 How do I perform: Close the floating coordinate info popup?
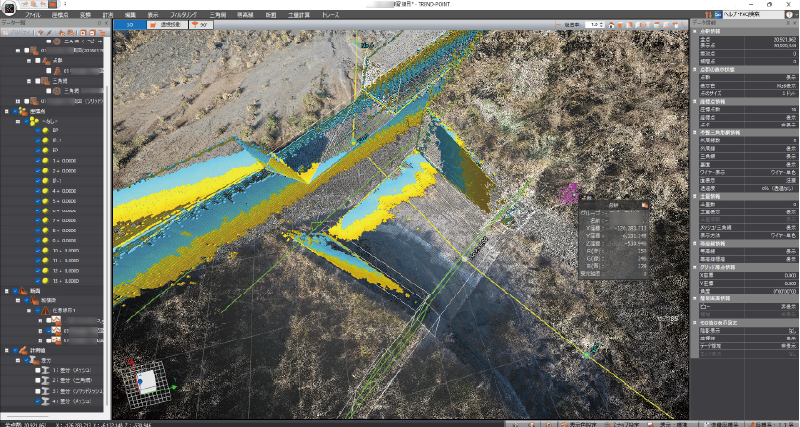point(646,205)
